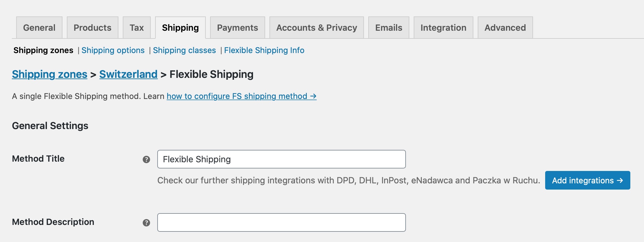Click the Method Title help icon

coord(146,159)
